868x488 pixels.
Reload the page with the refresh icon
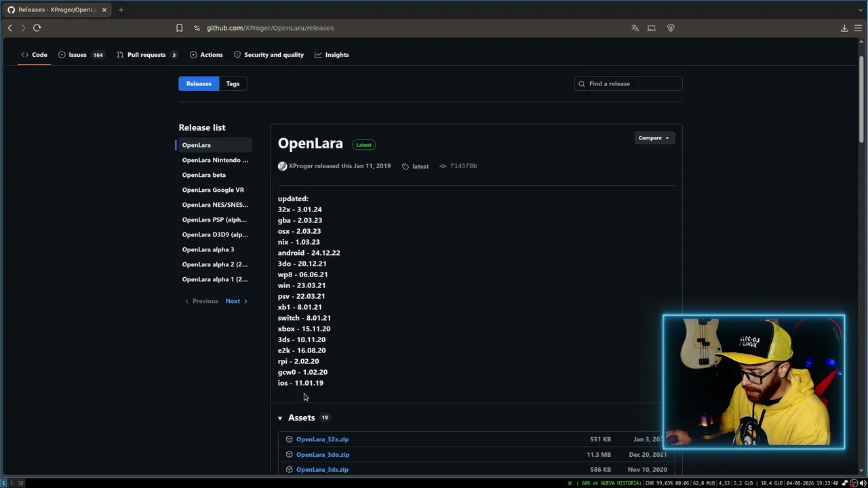tap(37, 28)
